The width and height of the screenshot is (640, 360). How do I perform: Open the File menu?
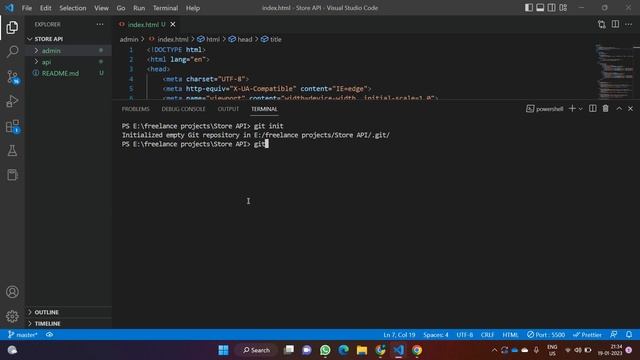tap(27, 8)
